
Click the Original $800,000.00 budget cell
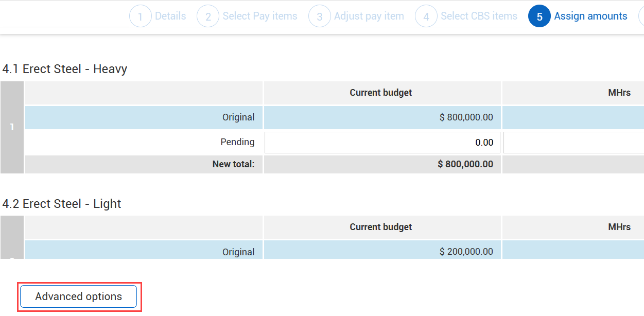[382, 117]
